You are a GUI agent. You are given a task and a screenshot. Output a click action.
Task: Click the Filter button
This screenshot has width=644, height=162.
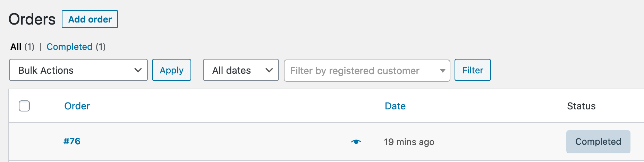[x=473, y=70]
